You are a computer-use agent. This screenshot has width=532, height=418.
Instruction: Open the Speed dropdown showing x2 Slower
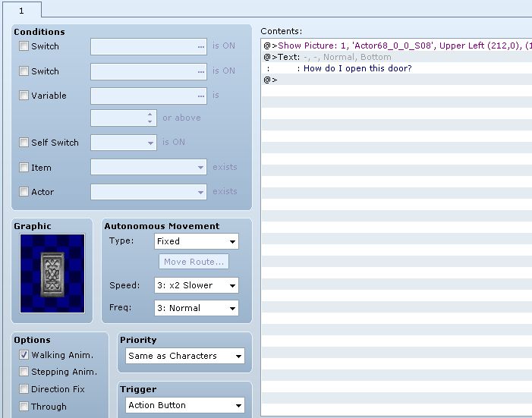click(197, 285)
